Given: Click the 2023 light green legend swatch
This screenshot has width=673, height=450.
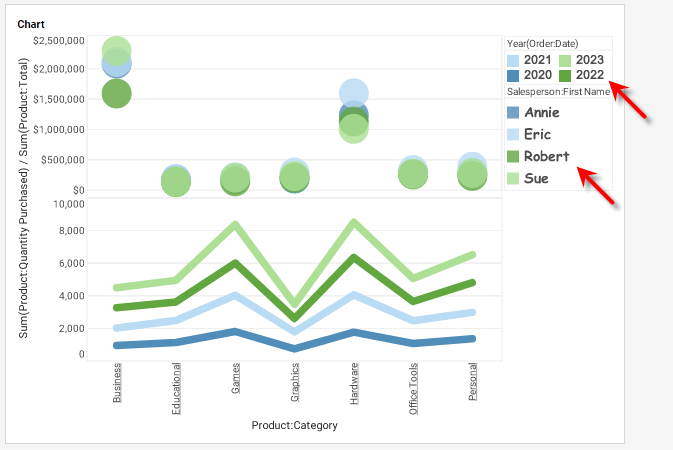Looking at the screenshot, I should click(565, 61).
